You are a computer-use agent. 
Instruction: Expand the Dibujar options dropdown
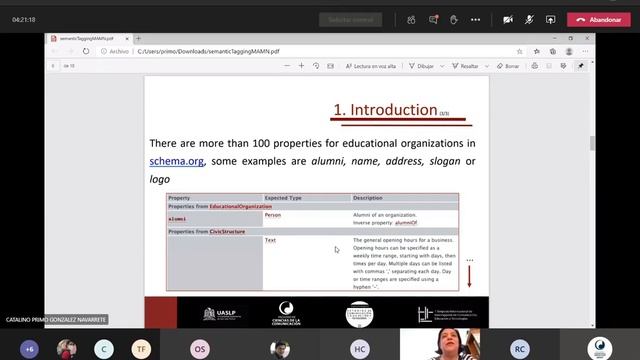[x=442, y=66]
